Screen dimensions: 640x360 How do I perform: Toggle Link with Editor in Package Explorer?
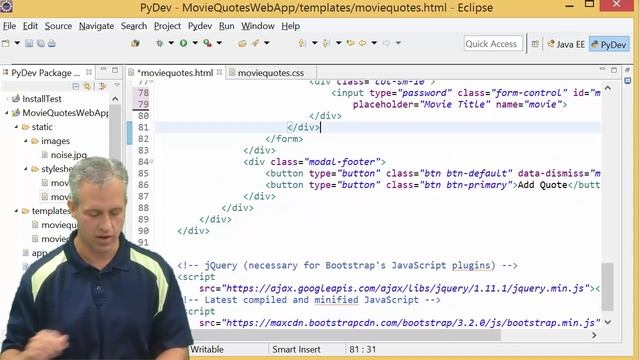pos(87,86)
